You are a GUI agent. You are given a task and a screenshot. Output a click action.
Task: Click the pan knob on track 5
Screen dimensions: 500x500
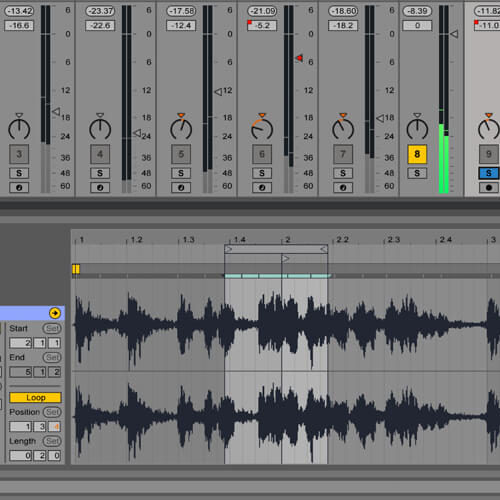click(181, 128)
